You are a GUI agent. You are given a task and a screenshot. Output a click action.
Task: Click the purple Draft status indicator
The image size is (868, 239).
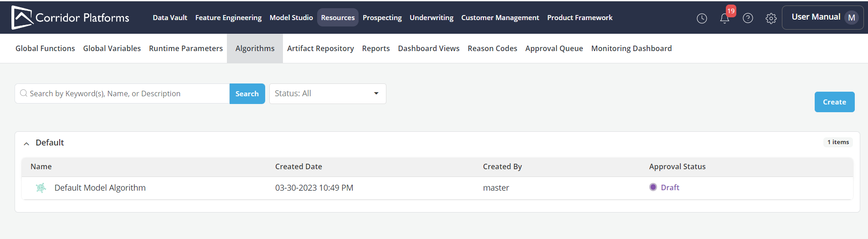click(653, 187)
